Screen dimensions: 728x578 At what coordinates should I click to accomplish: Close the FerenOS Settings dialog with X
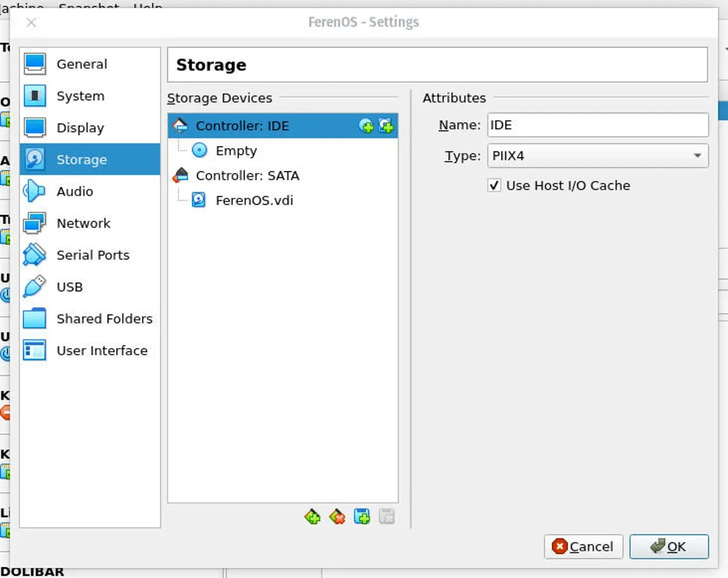click(x=31, y=22)
